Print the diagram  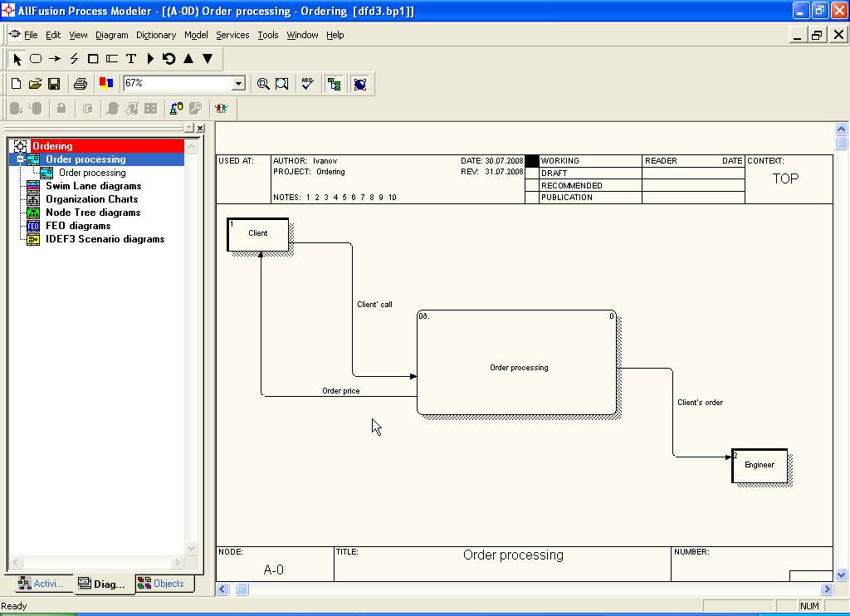[x=81, y=84]
